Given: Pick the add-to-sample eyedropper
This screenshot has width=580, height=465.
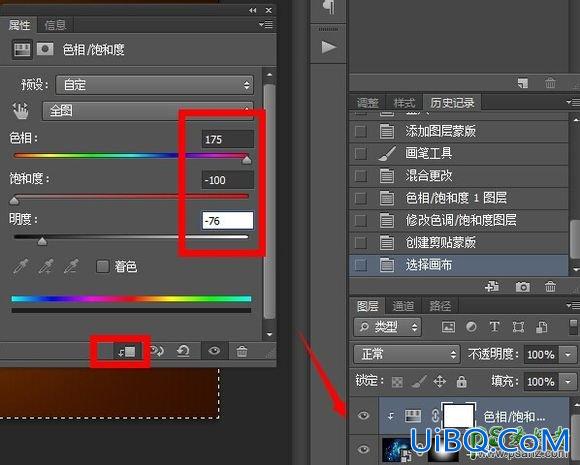Looking at the screenshot, I should click(46, 266).
